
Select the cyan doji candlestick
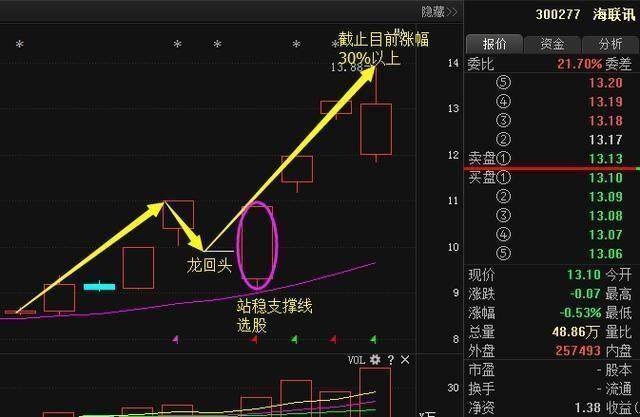[x=99, y=286]
